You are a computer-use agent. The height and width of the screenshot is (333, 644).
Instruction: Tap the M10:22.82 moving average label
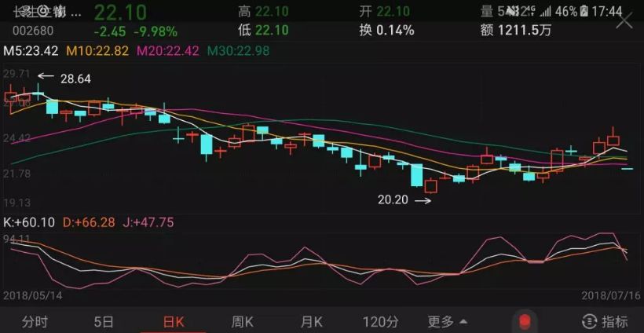tap(99, 51)
